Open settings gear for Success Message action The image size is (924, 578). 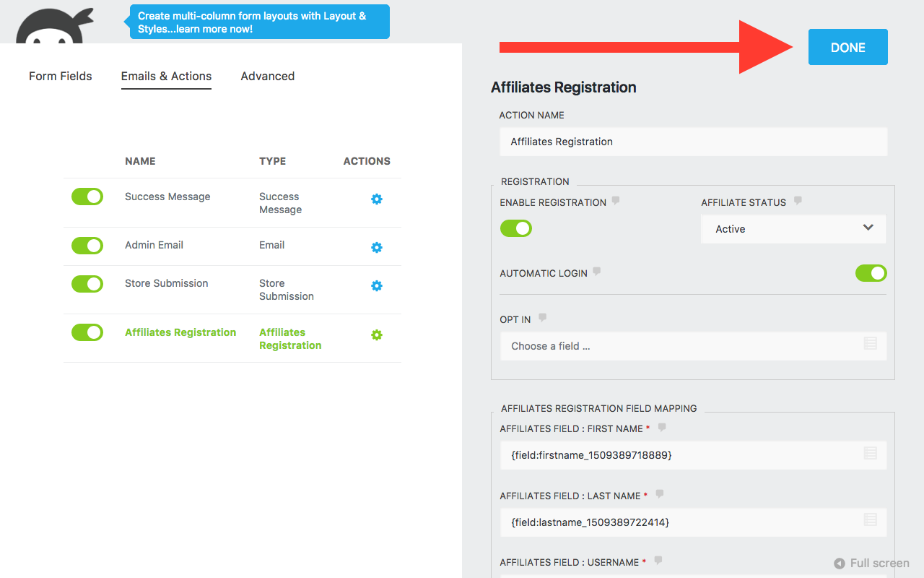pyautogui.click(x=377, y=199)
